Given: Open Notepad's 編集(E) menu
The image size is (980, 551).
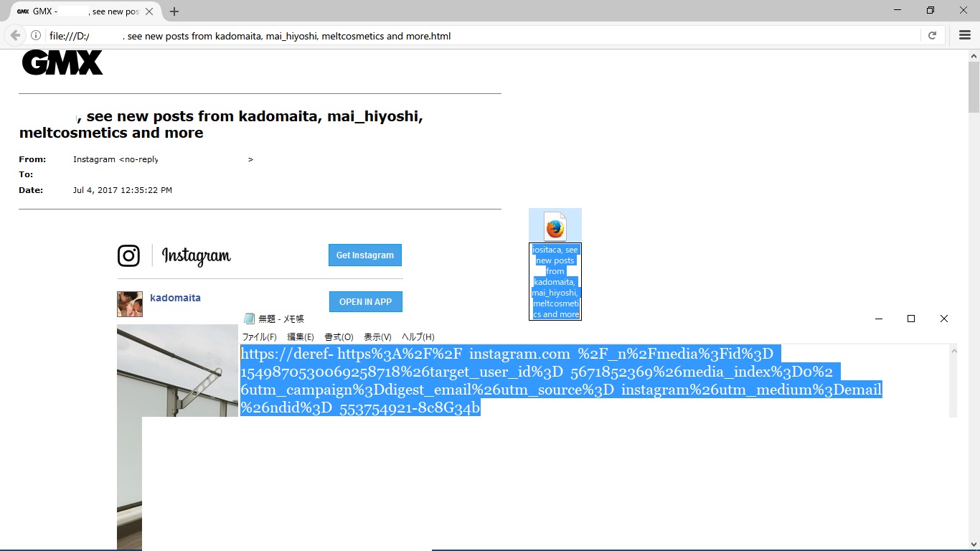Looking at the screenshot, I should click(x=301, y=337).
